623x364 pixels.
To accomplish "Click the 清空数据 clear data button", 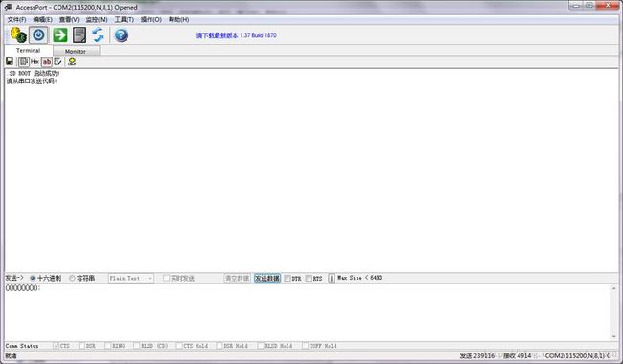I will tap(237, 278).
